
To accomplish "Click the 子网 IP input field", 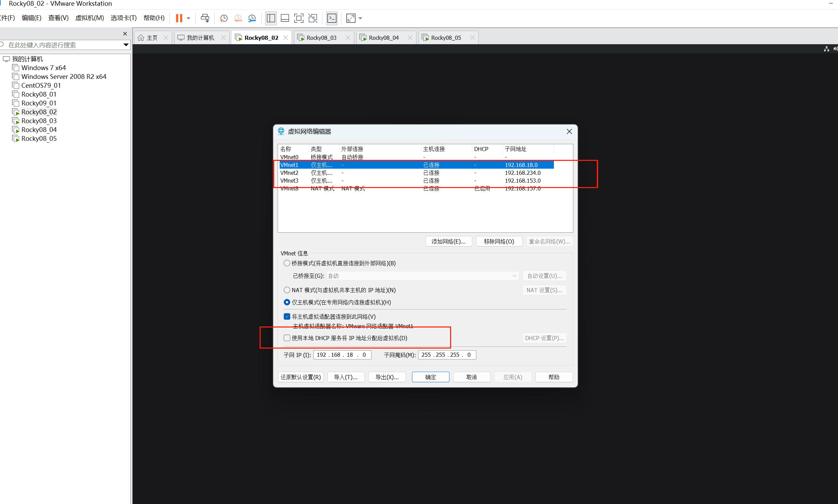I will [x=342, y=355].
